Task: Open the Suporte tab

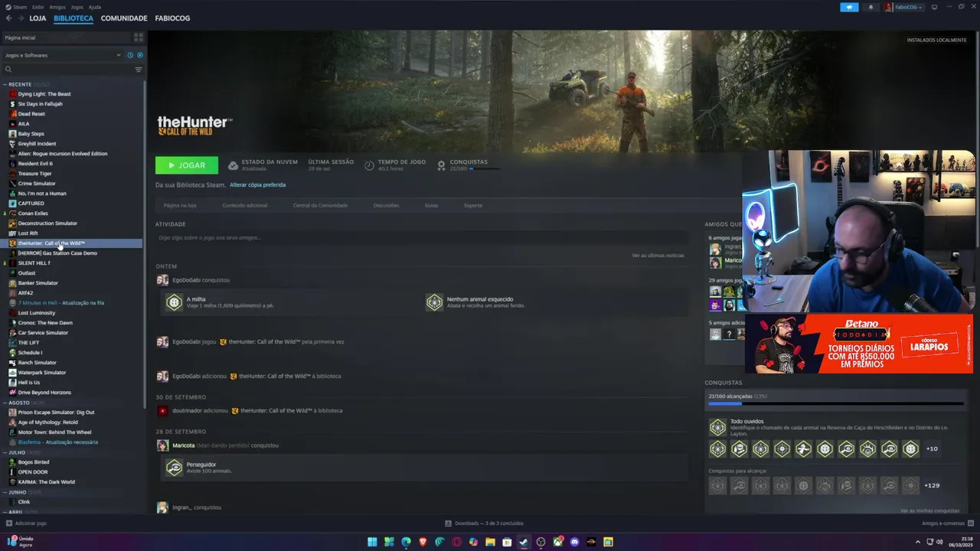Action: point(472,205)
